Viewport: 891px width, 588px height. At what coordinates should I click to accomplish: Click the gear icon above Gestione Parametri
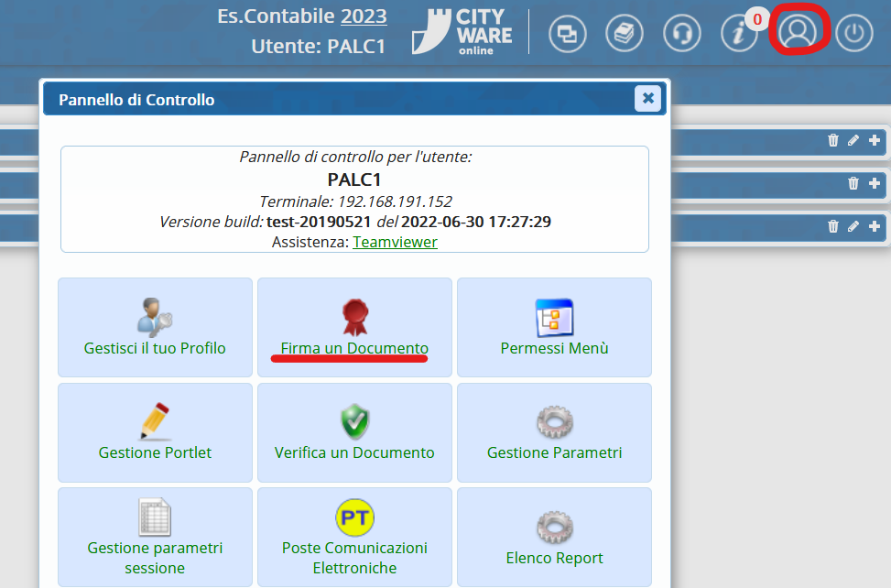pos(555,421)
